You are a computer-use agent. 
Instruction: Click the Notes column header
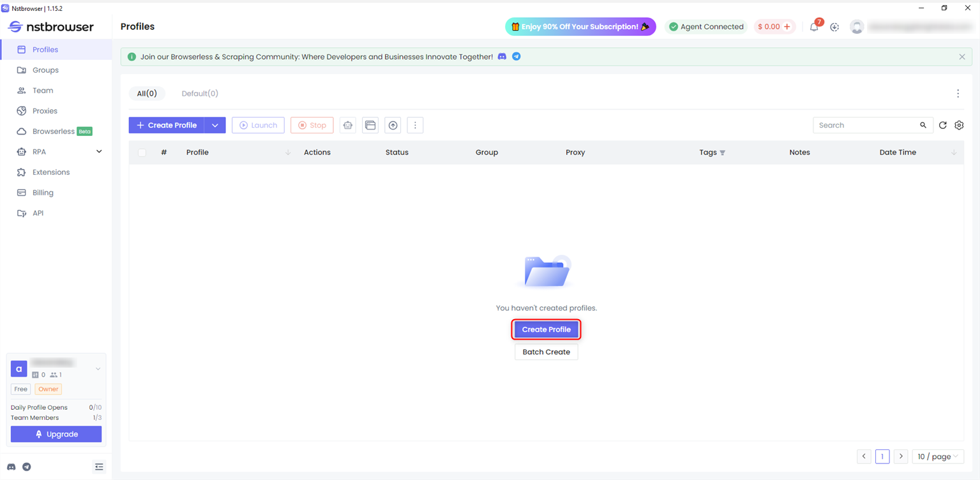(799, 153)
